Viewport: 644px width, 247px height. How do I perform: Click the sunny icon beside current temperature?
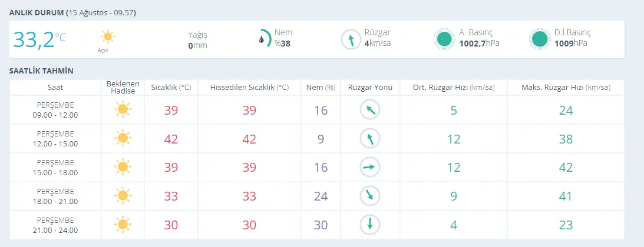tap(107, 37)
